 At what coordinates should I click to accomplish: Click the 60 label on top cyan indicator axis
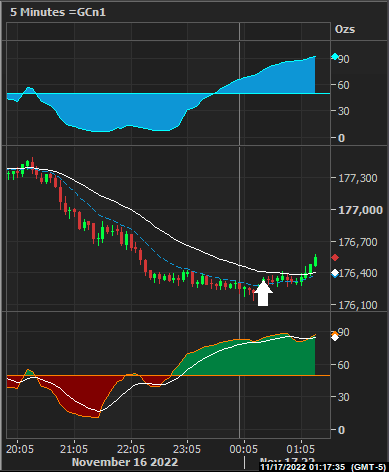pos(344,85)
